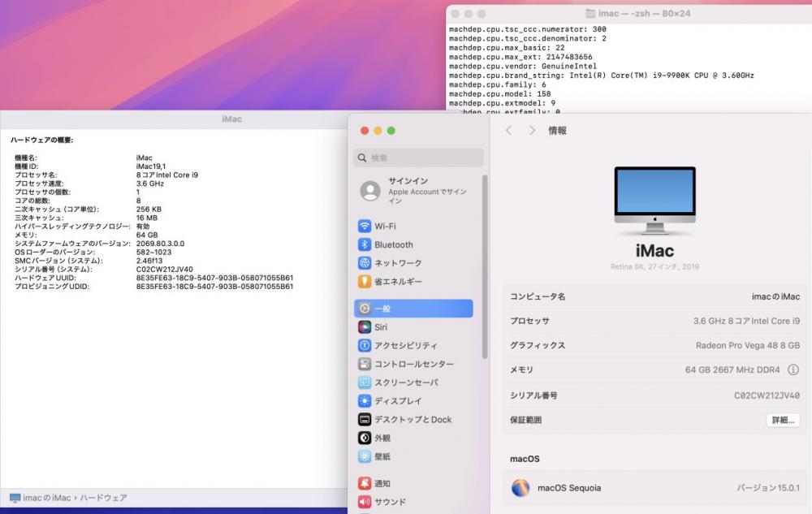Go back with the left chevron
The image size is (812, 514).
(508, 131)
